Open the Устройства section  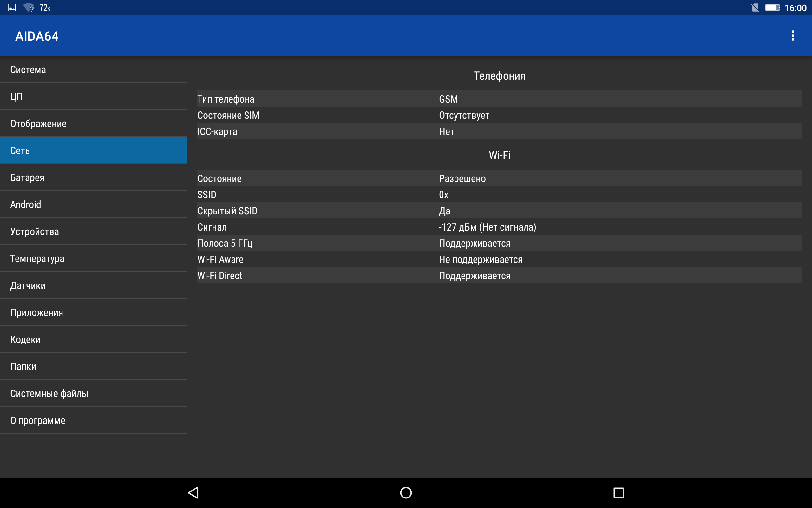coord(93,231)
